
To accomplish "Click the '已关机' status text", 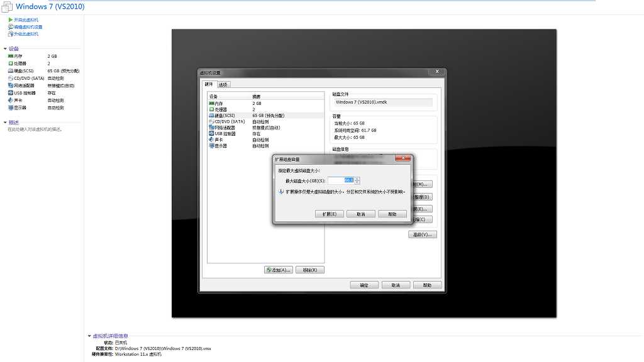I will 121,343.
